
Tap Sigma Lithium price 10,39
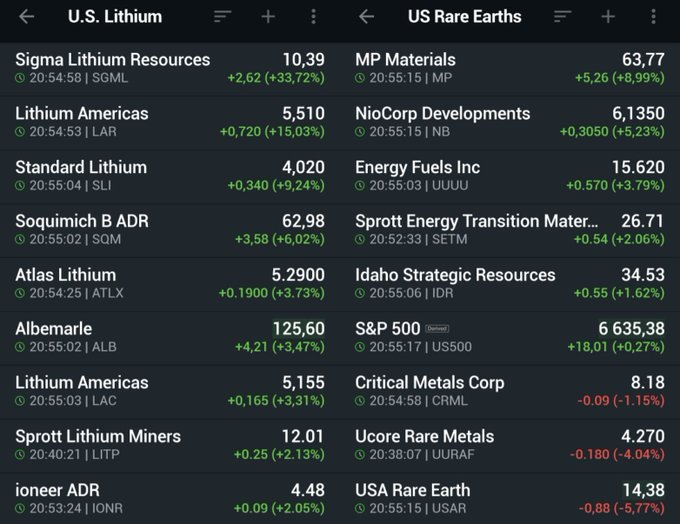click(304, 59)
